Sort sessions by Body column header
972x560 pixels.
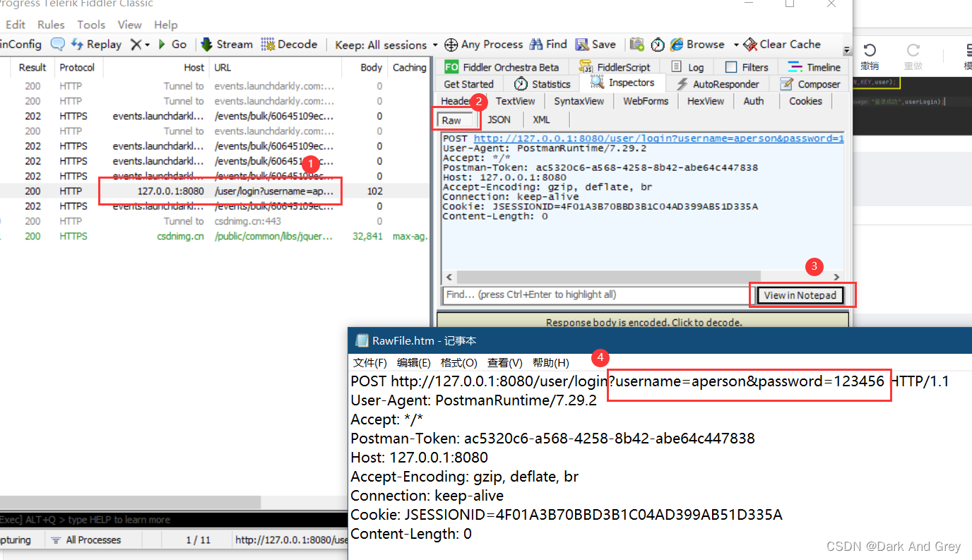[364, 68]
